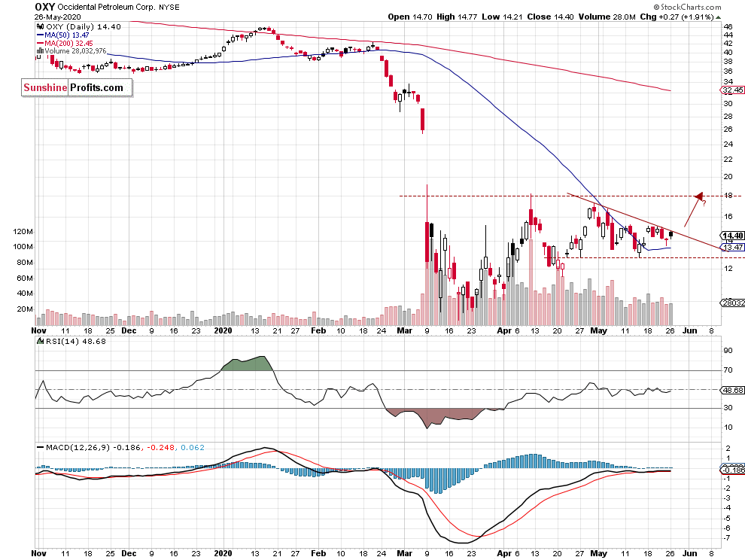Click the Jun label under the volume bars
The height and width of the screenshot is (560, 745).
(x=689, y=330)
